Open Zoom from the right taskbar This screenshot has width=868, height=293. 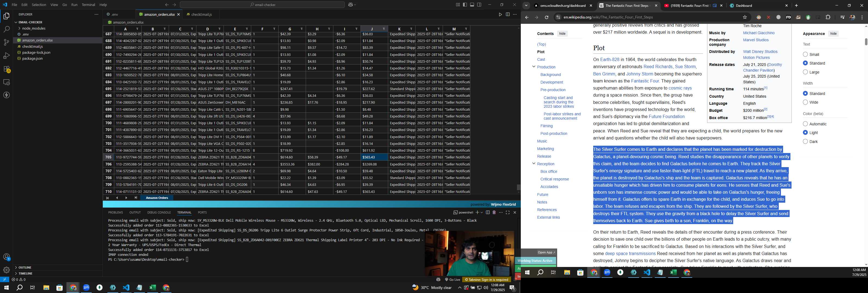pos(607,272)
